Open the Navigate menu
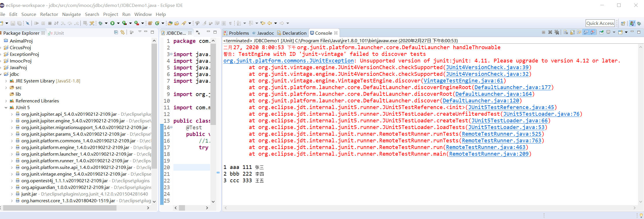 [x=71, y=14]
